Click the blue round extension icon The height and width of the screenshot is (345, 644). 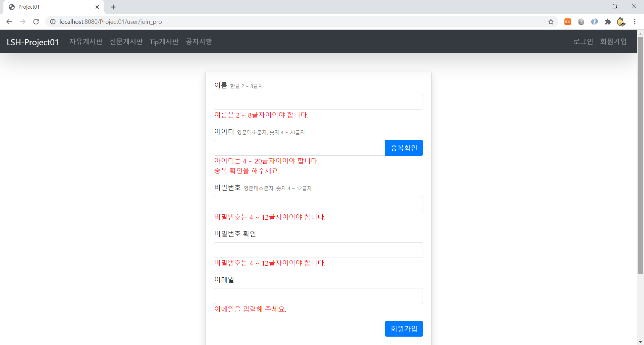coord(594,22)
